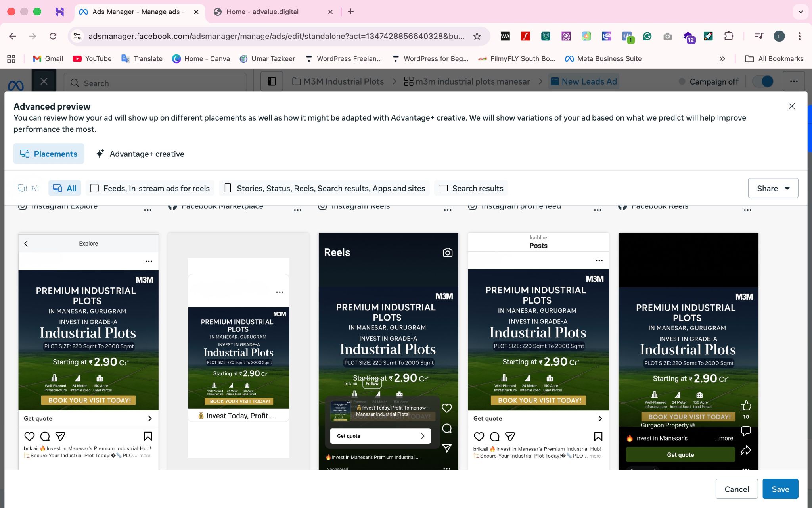Click thumbs-up icon in Facebook Reels preview
812x508 pixels.
pyautogui.click(x=745, y=405)
